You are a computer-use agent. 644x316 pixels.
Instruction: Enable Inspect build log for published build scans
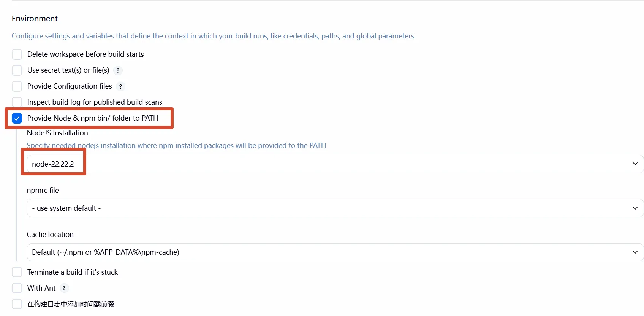(x=17, y=102)
